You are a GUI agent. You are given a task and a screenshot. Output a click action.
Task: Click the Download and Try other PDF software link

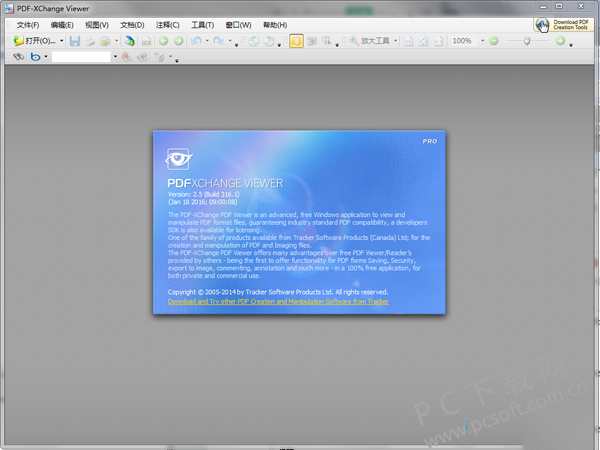pos(278,302)
